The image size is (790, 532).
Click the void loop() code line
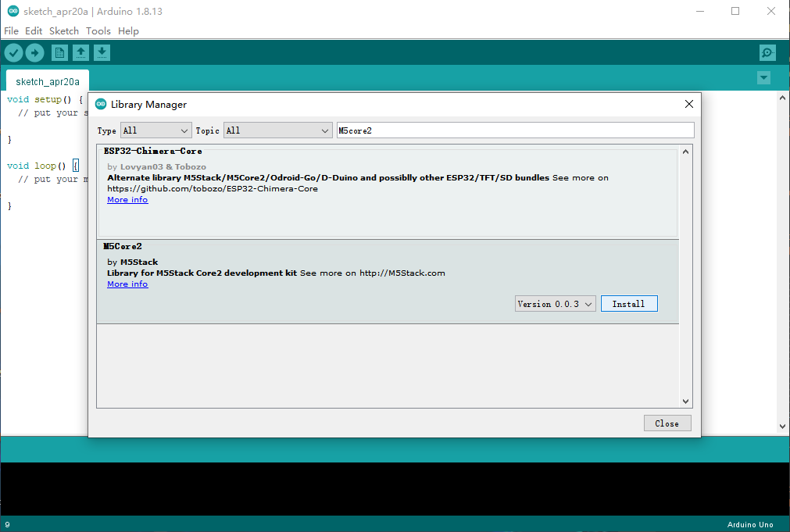click(x=43, y=166)
